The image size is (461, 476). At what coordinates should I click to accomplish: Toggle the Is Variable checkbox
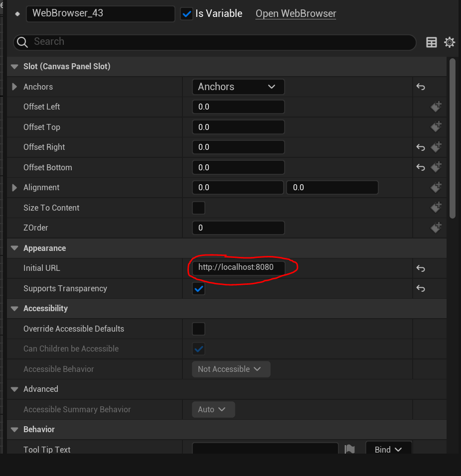click(x=186, y=13)
